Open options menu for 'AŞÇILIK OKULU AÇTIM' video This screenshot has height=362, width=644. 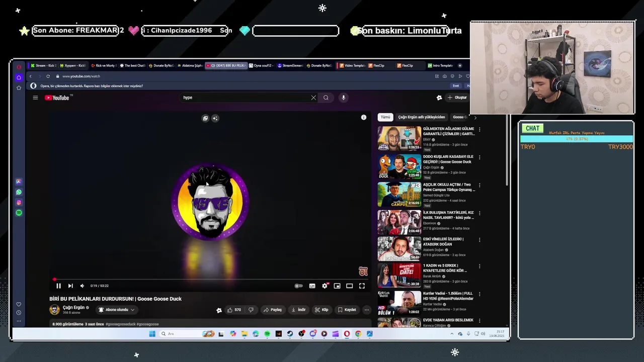479,185
